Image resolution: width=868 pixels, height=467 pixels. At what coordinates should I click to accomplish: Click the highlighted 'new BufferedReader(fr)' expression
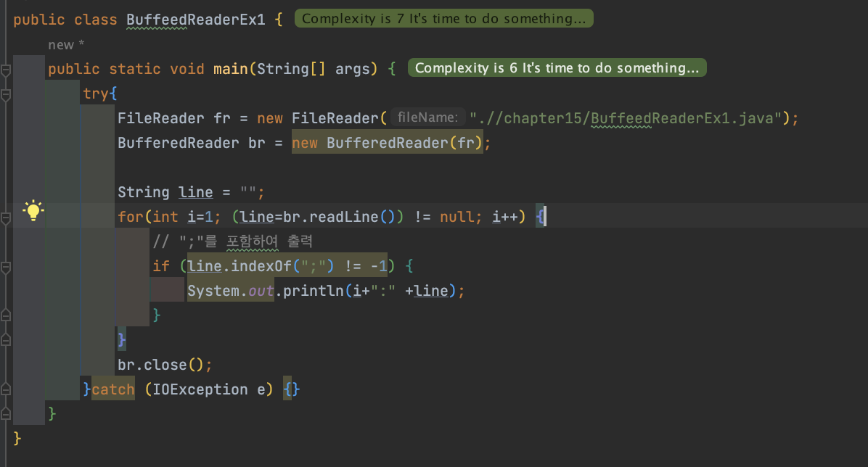click(x=387, y=143)
